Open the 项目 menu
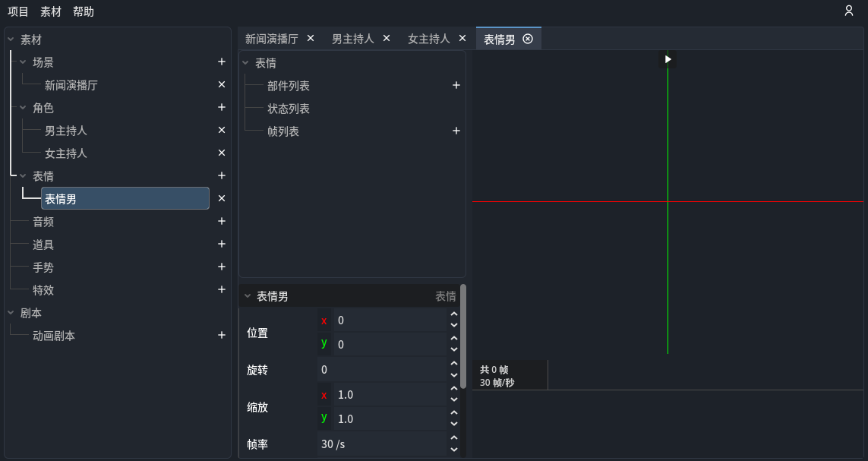This screenshot has height=461, width=868. click(18, 11)
